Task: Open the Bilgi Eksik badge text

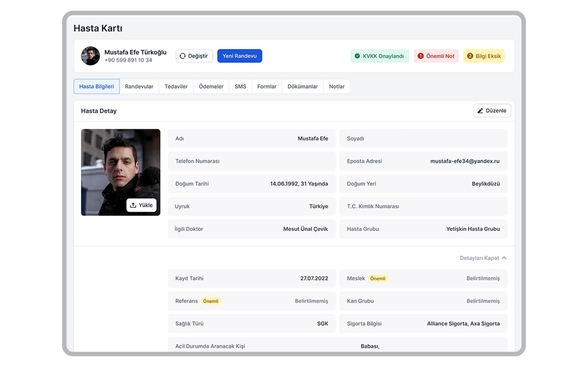Action: (x=488, y=56)
